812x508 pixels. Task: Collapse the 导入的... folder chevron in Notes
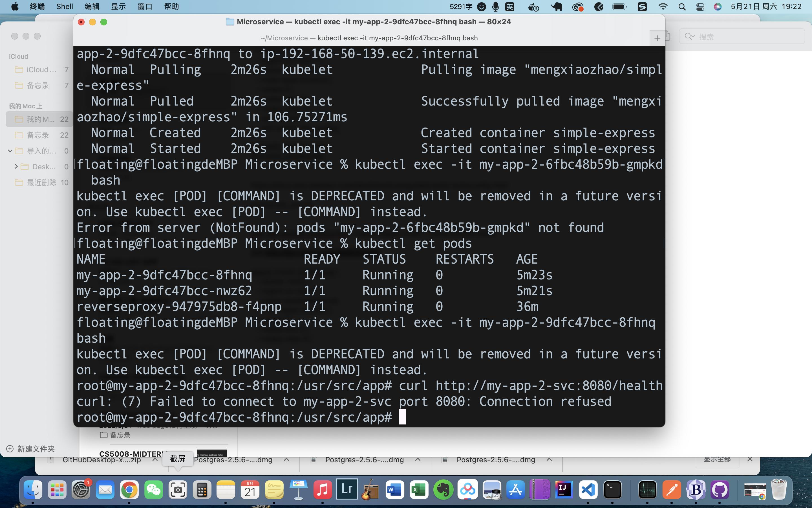[10, 151]
